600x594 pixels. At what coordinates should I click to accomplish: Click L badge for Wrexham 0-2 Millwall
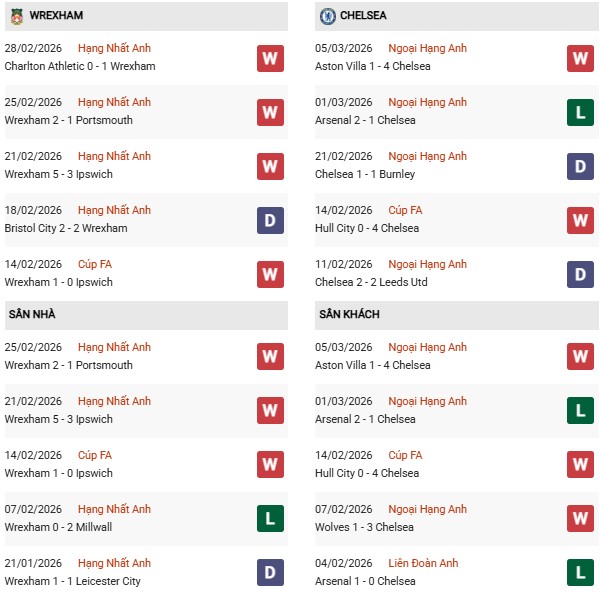click(x=270, y=519)
